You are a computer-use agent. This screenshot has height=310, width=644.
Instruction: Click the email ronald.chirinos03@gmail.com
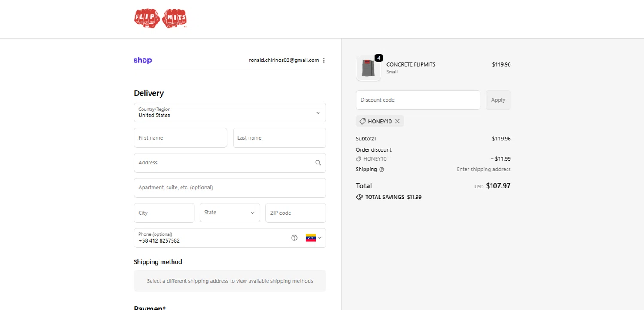click(x=284, y=61)
